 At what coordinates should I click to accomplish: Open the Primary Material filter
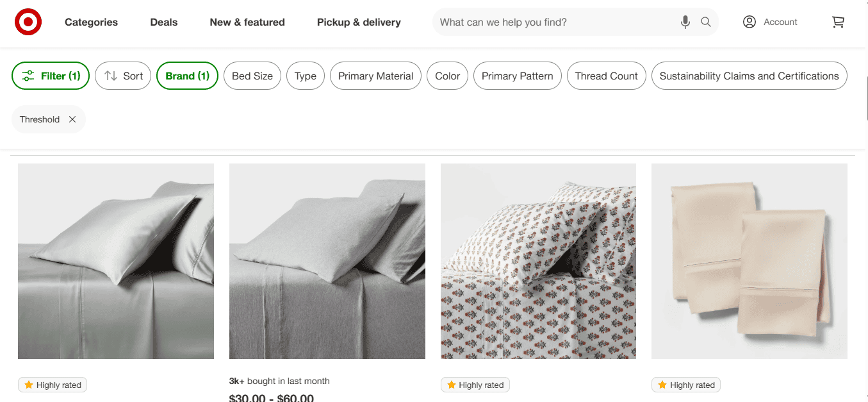(375, 76)
